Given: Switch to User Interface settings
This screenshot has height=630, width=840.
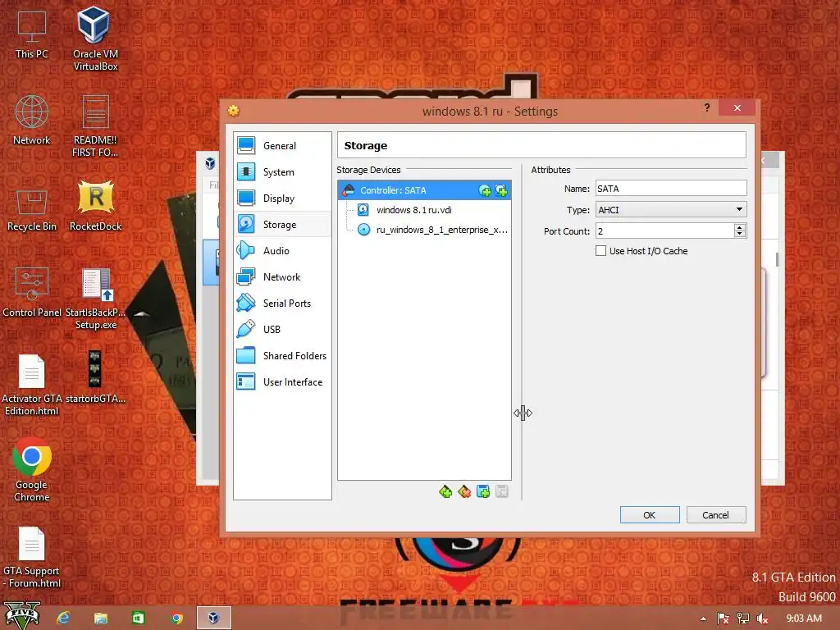Looking at the screenshot, I should (x=282, y=382).
